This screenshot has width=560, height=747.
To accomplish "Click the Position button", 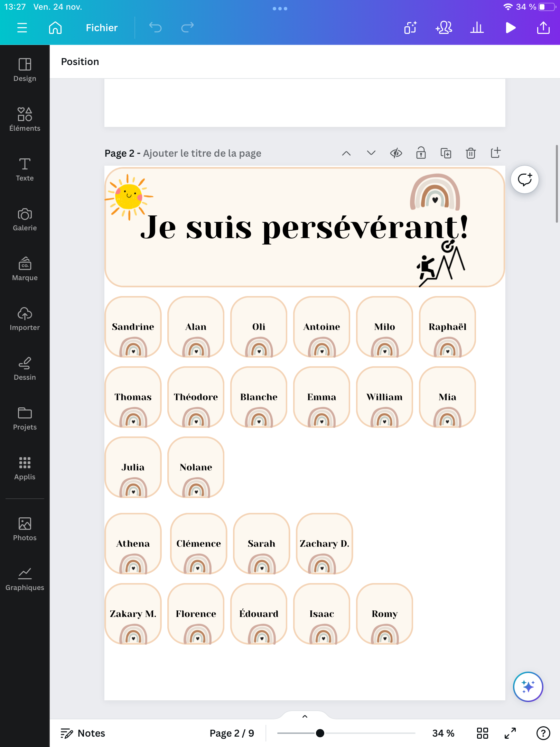I will 80,62.
